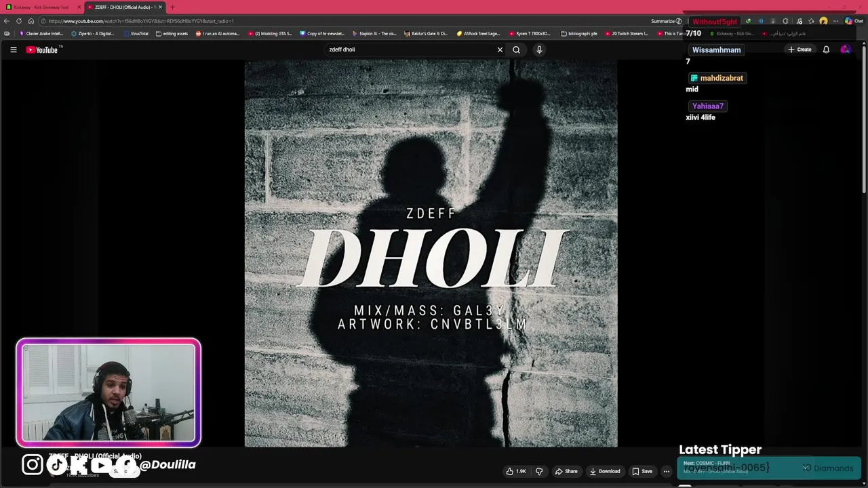The height and width of the screenshot is (488, 868).
Task: Open 'I run an AI automa...' bookmark
Action: pyautogui.click(x=218, y=33)
